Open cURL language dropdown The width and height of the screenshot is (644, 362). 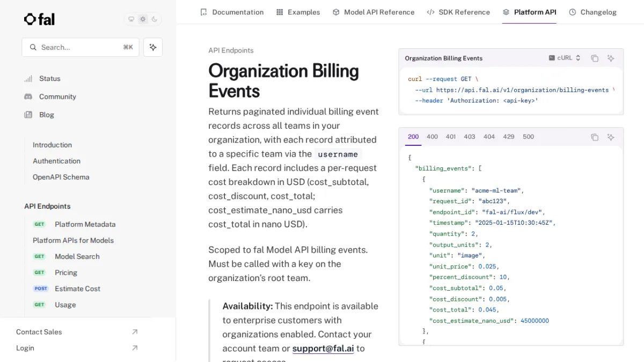click(565, 58)
